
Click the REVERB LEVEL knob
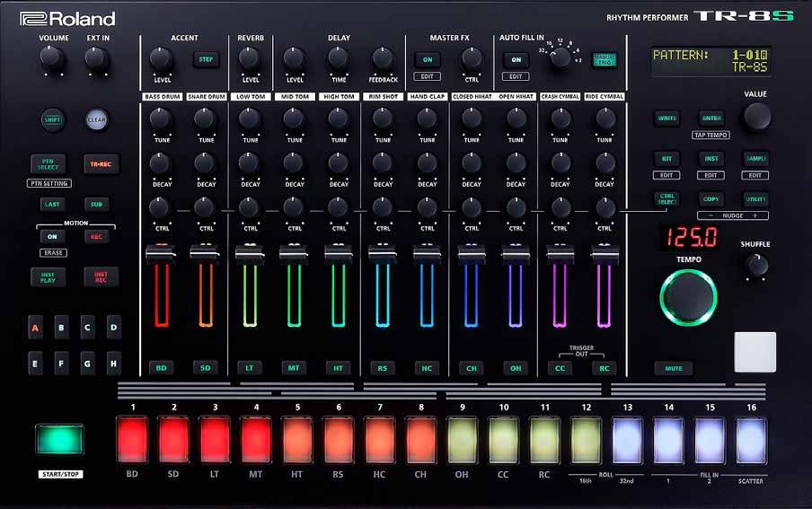pos(250,58)
